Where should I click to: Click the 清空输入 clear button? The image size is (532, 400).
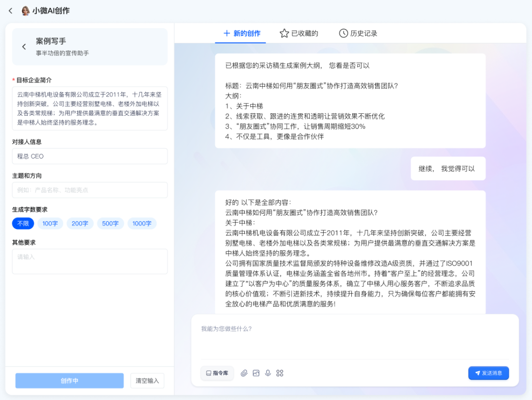point(147,381)
